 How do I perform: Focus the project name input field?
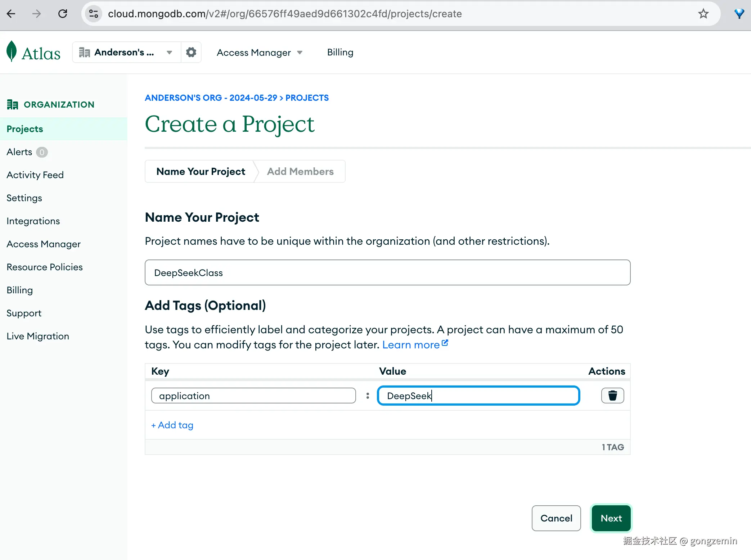pos(387,272)
